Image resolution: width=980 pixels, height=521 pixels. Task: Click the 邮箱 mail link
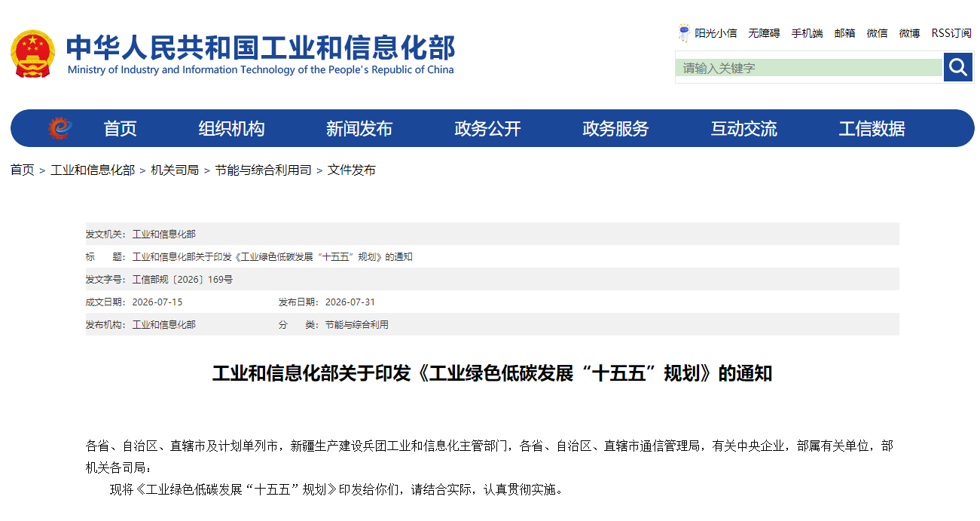pos(844,33)
